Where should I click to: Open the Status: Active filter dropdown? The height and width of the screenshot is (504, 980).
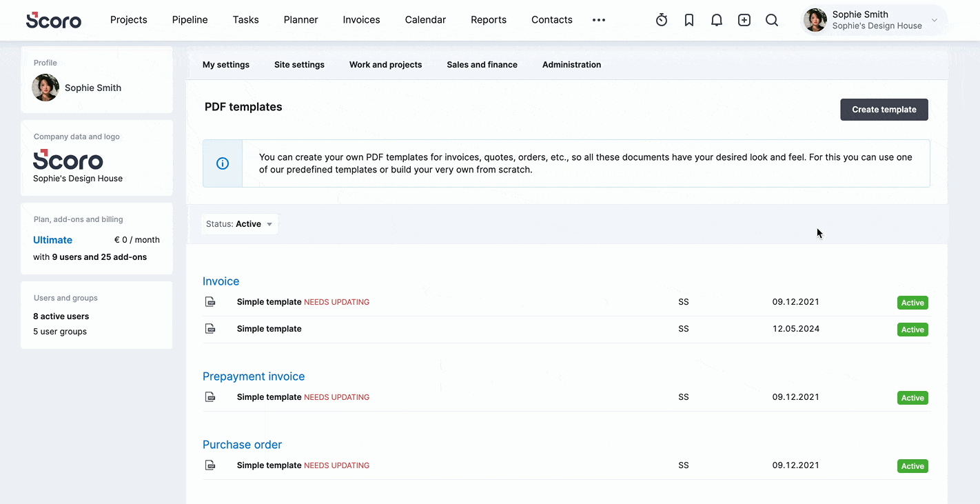pyautogui.click(x=240, y=224)
